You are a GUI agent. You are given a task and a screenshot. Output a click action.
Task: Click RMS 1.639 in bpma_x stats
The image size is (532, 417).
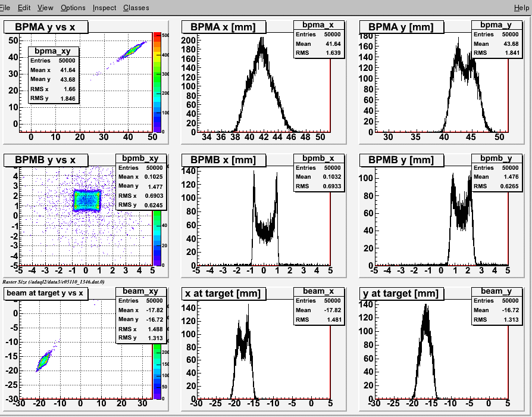[x=318, y=53]
